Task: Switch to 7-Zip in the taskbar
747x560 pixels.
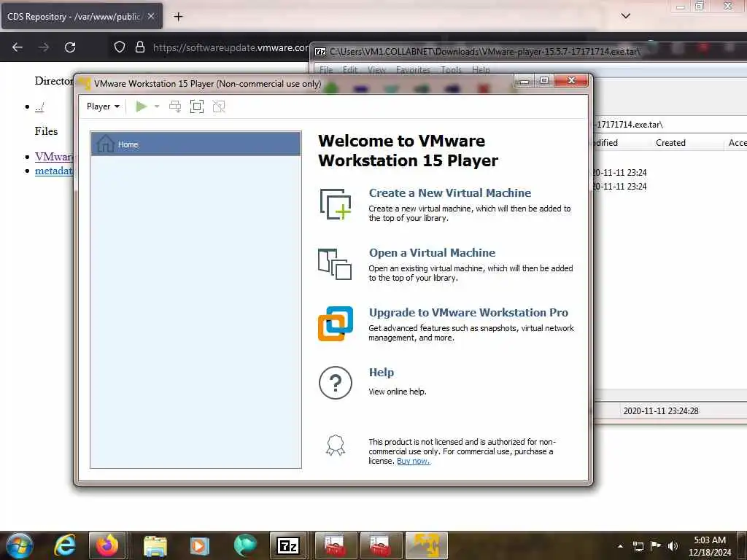Action: tap(288, 545)
